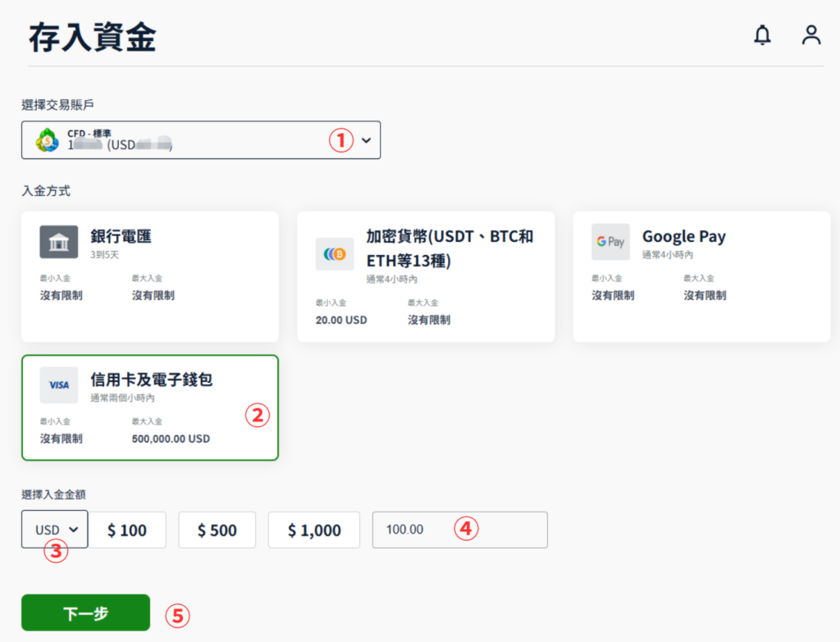
Task: Open the CFD 交易賬戶 account selector
Action: click(x=201, y=139)
